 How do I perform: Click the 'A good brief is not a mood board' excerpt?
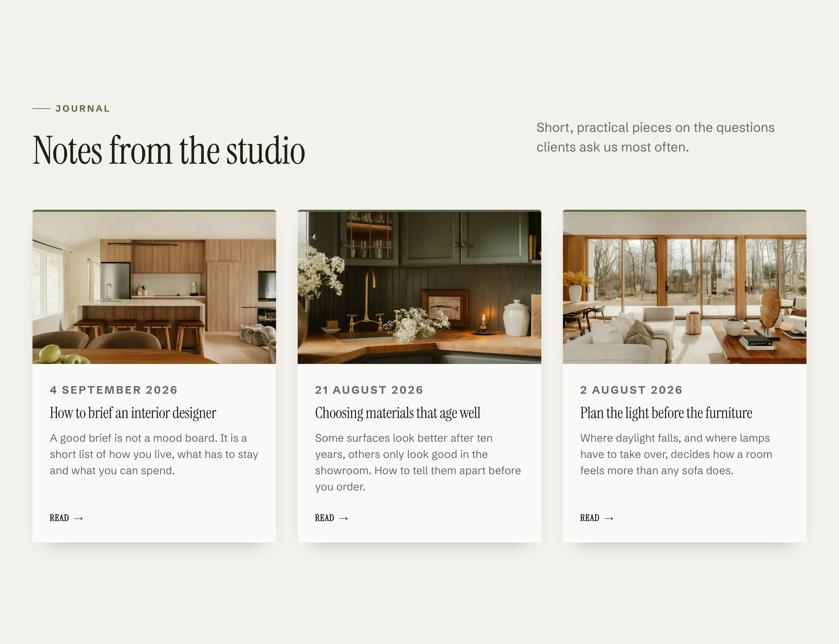point(154,454)
